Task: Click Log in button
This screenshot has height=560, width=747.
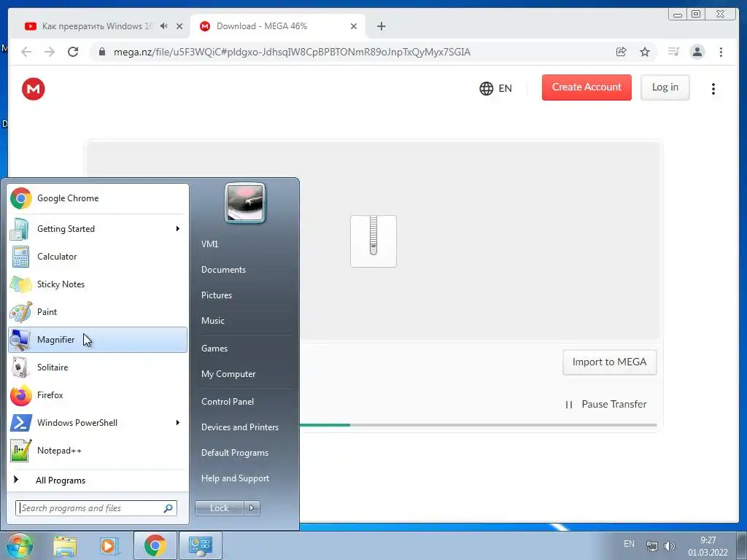Action: [665, 87]
